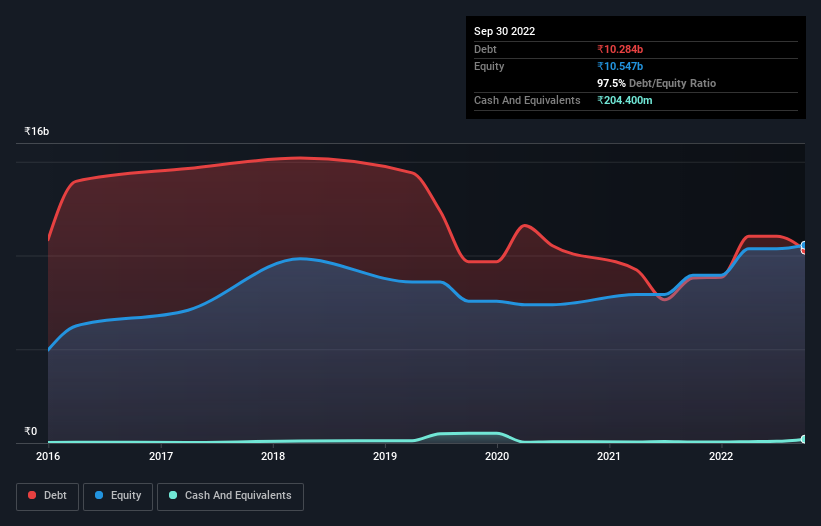Click the ₹16b y-axis label
821x526 pixels.
(37, 131)
